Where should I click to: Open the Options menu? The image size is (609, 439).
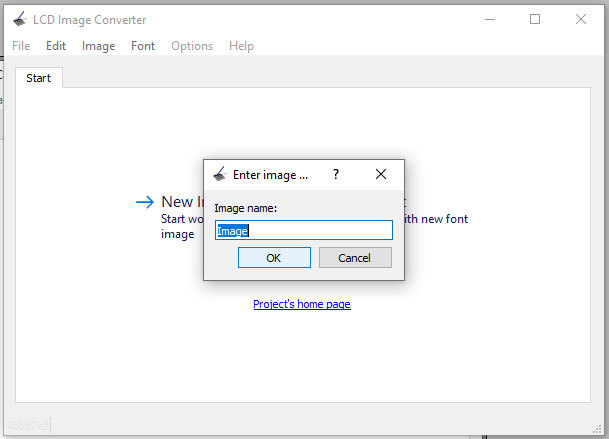[x=192, y=46]
